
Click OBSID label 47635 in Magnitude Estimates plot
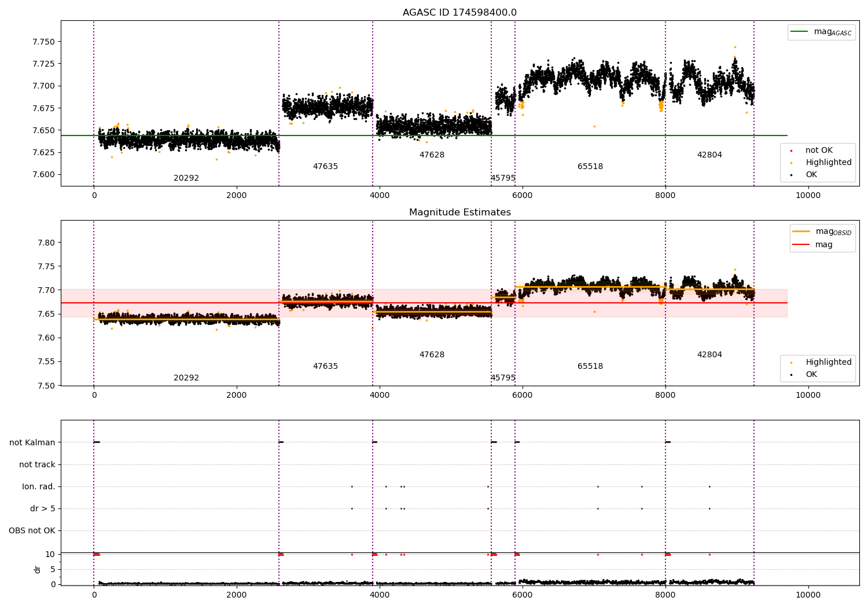[x=325, y=367]
